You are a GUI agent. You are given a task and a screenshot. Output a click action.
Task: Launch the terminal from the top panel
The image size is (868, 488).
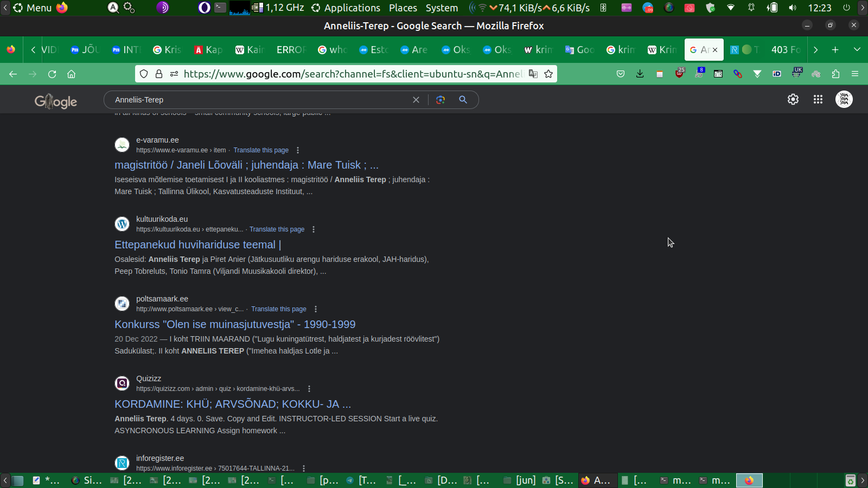[220, 8]
